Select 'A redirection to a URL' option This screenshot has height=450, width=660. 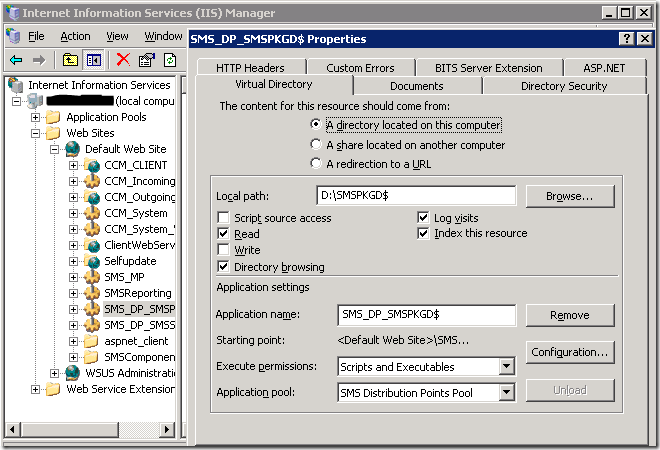[x=317, y=163]
